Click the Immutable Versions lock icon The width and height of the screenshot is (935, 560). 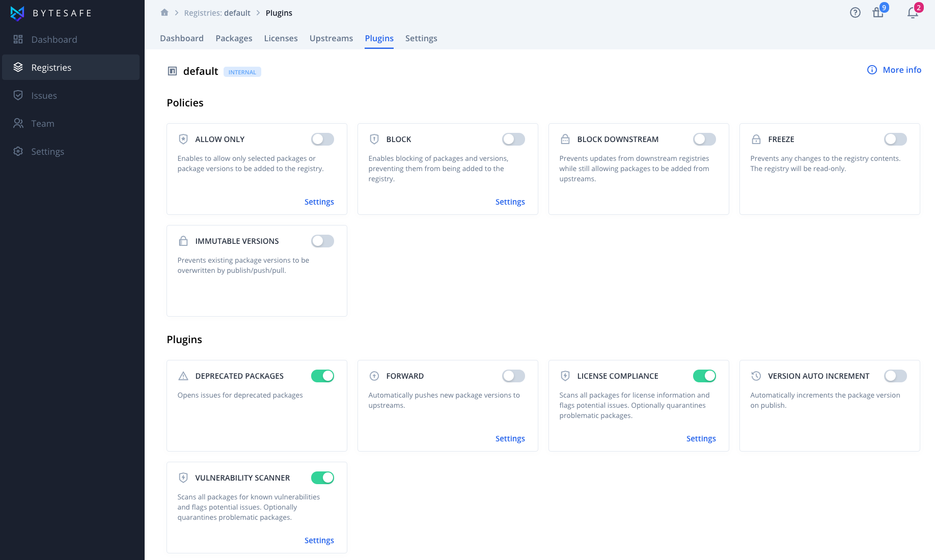point(183,241)
